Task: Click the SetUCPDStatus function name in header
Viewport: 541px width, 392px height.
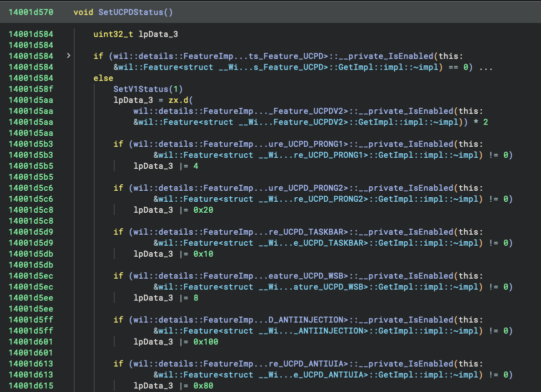Action: coord(130,12)
